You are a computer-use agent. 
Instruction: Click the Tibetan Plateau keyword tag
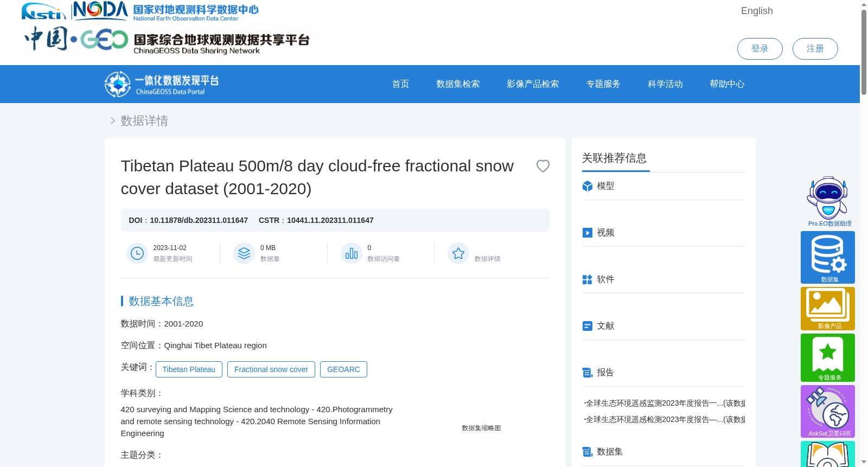pyautogui.click(x=189, y=369)
